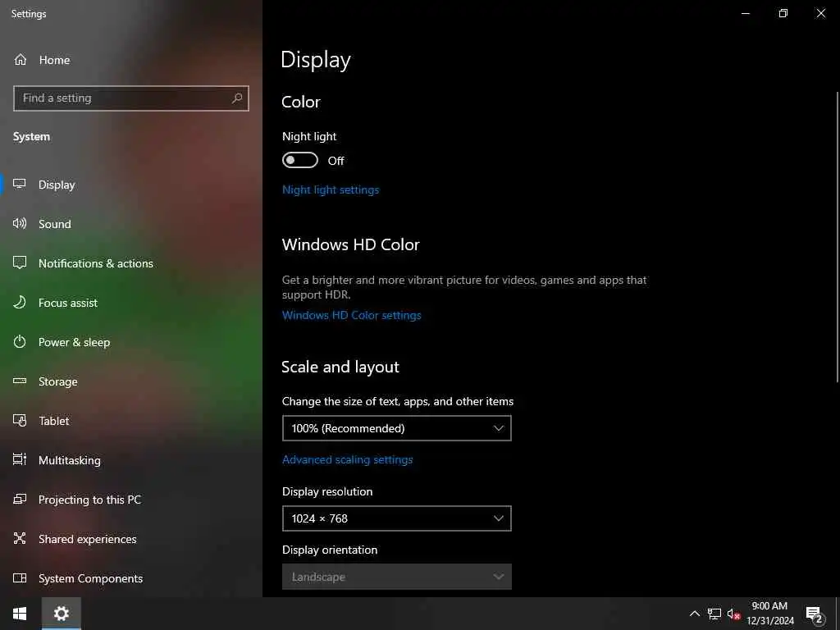Click the Tablet icon

click(x=20, y=421)
